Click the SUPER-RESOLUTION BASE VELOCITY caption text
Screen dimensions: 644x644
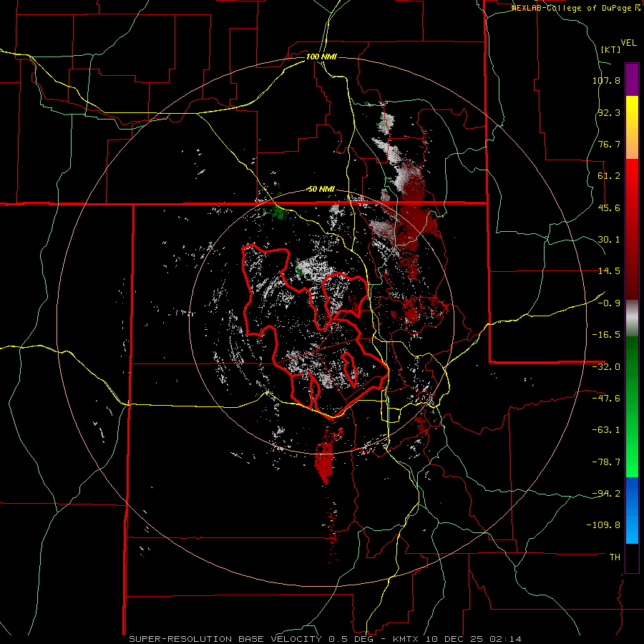coord(227,639)
